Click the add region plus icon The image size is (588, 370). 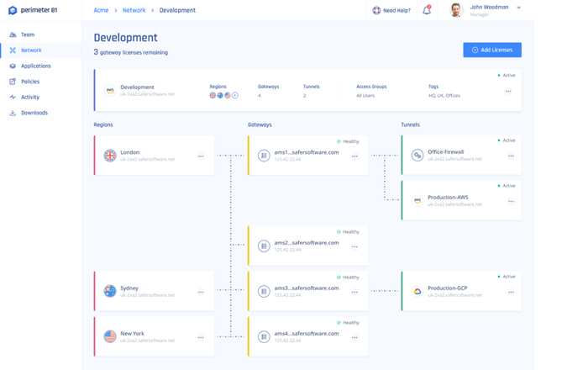pos(235,96)
